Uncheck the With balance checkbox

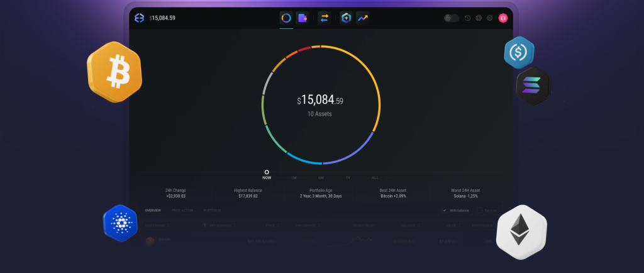(x=445, y=211)
